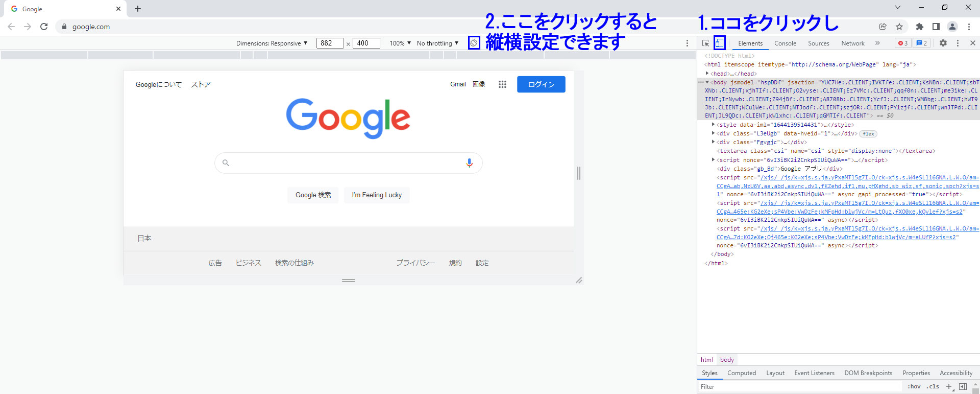Open the Event Listeners tab
This screenshot has width=980, height=394.
click(814, 373)
